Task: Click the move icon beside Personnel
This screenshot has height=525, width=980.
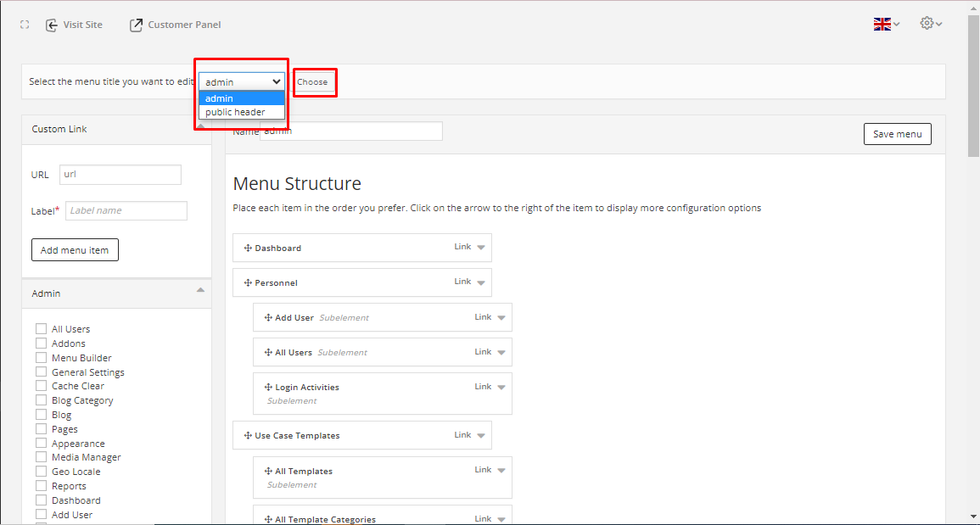Action: tap(248, 283)
